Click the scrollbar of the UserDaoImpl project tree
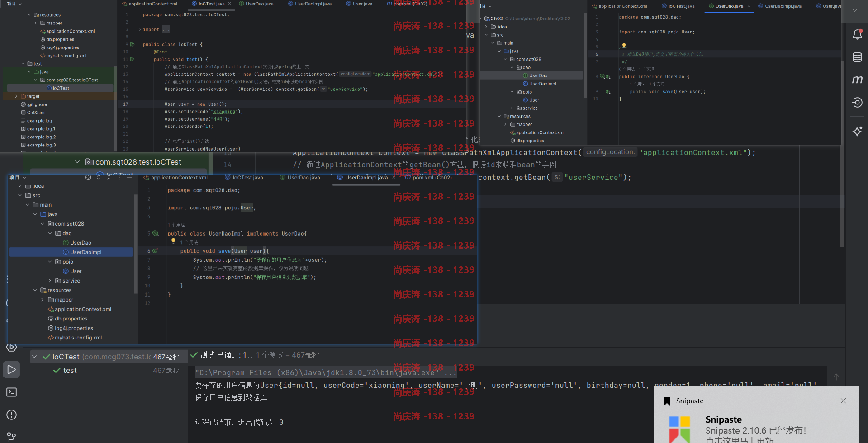This screenshot has height=443, width=868. pyautogui.click(x=135, y=244)
